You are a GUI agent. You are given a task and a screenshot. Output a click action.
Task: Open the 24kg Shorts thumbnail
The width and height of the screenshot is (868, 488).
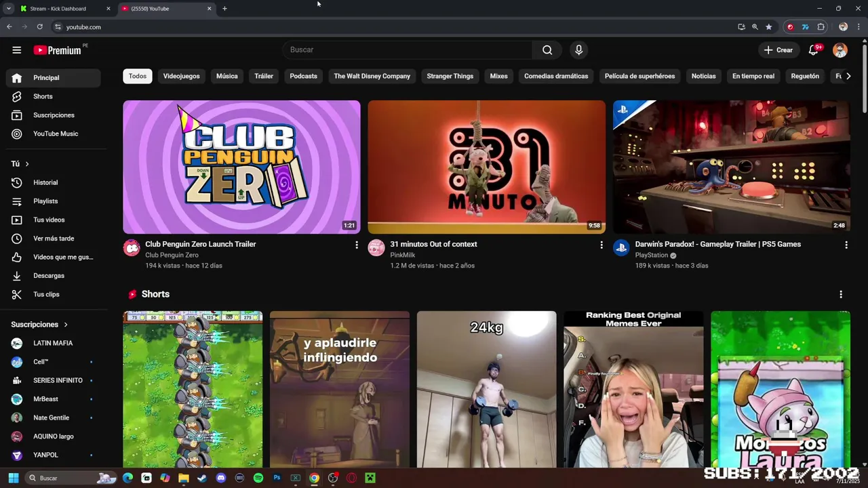pyautogui.click(x=486, y=389)
